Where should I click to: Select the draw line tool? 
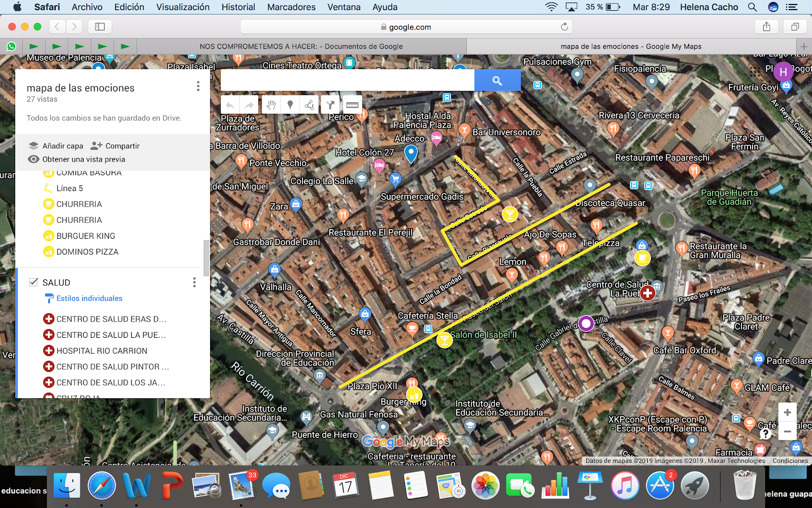click(309, 106)
